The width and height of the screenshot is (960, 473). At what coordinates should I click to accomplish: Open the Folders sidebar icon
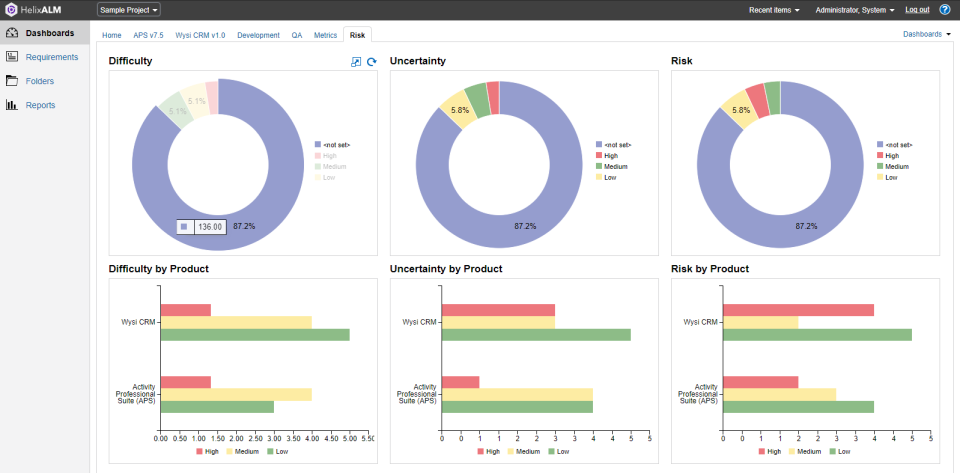(12, 81)
